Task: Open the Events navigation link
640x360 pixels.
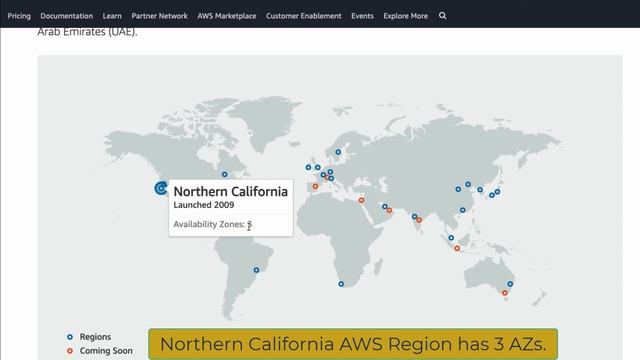Action: (362, 16)
